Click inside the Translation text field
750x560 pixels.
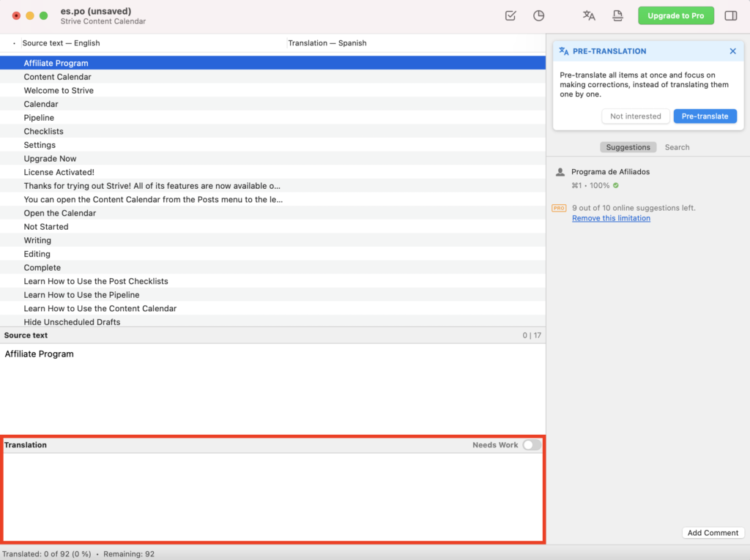272,497
